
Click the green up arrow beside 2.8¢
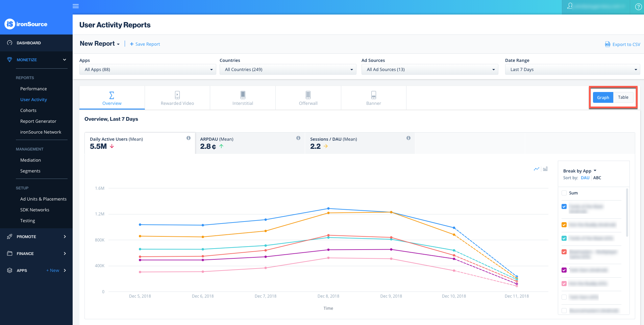[221, 146]
